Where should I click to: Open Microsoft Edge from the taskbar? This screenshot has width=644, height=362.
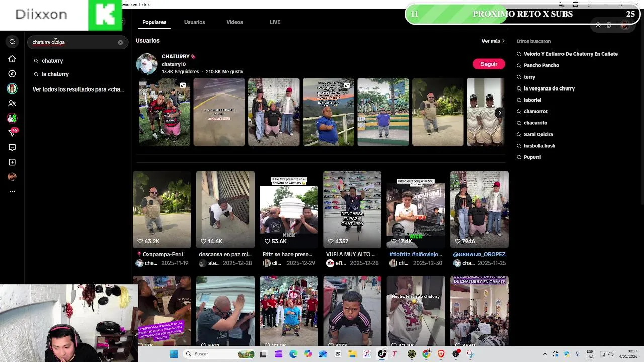click(293, 354)
